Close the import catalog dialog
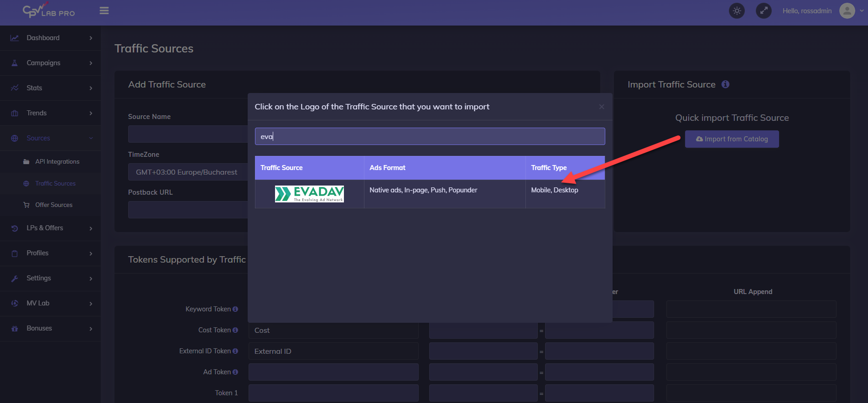This screenshot has height=403, width=868. click(602, 107)
